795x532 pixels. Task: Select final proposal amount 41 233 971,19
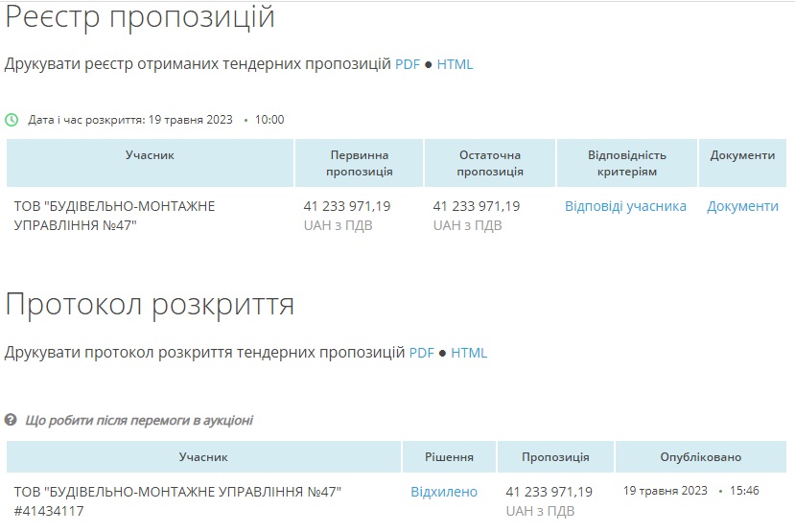(x=476, y=206)
